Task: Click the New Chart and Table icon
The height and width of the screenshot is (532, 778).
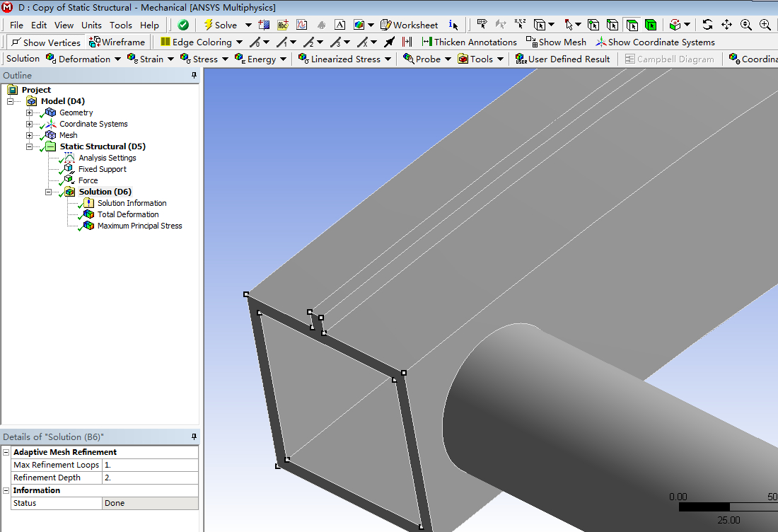Action: point(302,25)
